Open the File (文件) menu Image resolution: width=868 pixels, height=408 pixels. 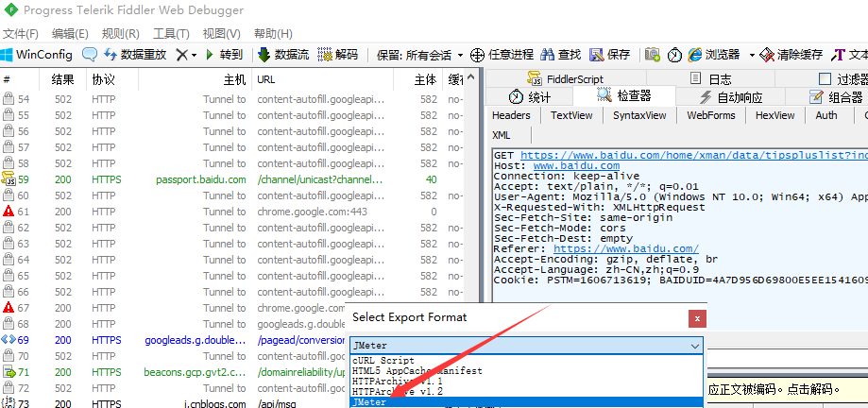pos(21,33)
